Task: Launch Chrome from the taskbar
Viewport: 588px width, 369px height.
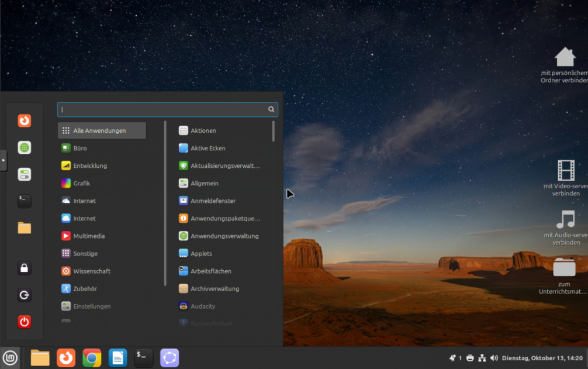Action: 92,358
